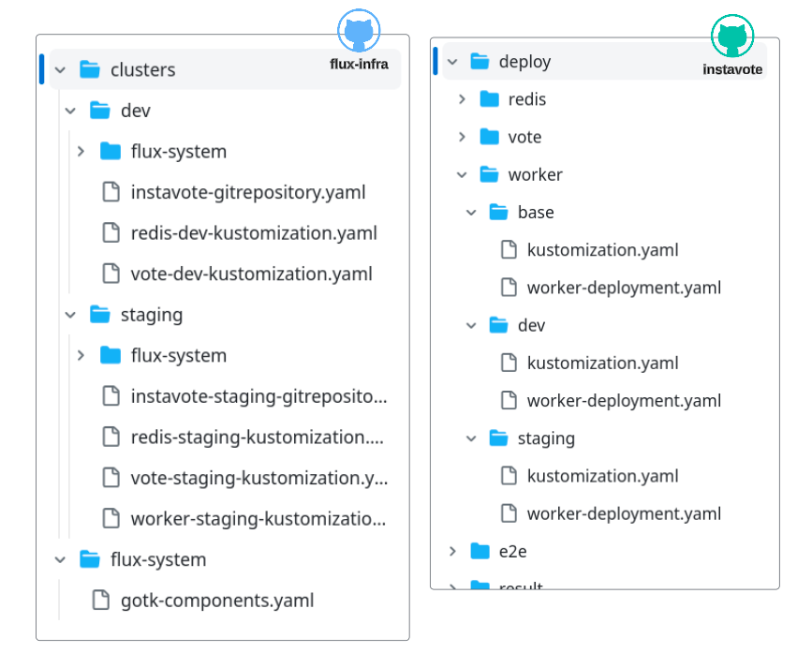Open kustomization.yaml in worker dev folder
Image resolution: width=812 pixels, height=653 pixels.
[602, 364]
